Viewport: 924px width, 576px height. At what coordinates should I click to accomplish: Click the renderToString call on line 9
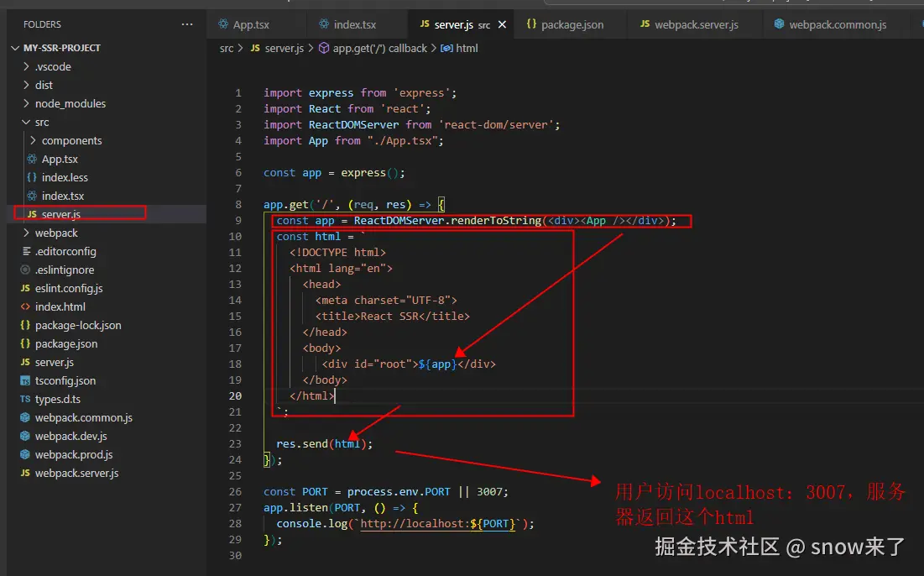[495, 221]
